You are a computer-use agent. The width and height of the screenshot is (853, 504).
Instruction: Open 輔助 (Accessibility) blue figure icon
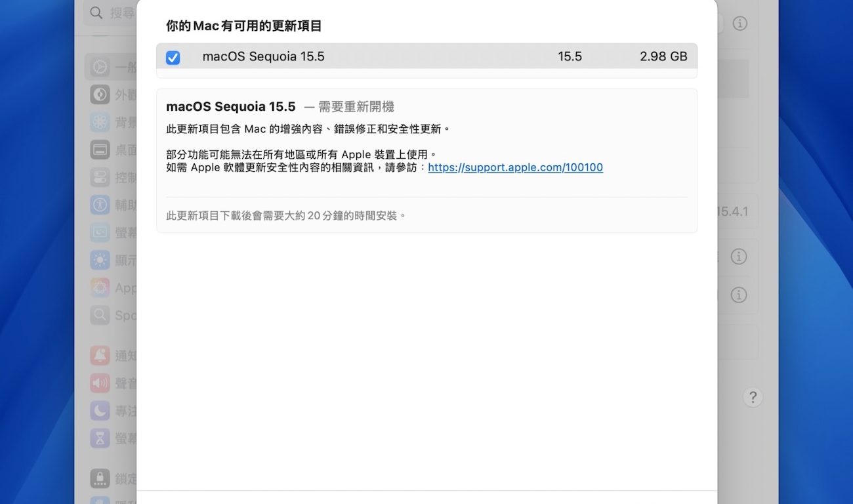coord(100,205)
